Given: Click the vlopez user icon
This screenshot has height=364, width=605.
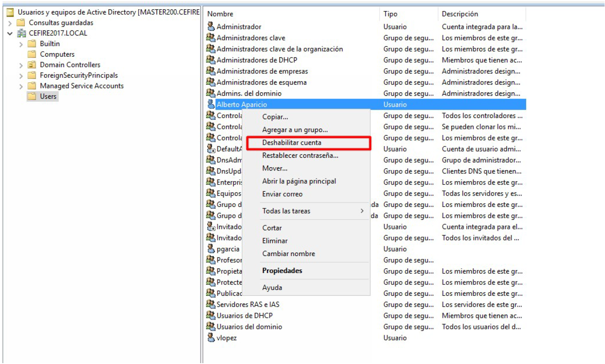Looking at the screenshot, I should click(211, 338).
